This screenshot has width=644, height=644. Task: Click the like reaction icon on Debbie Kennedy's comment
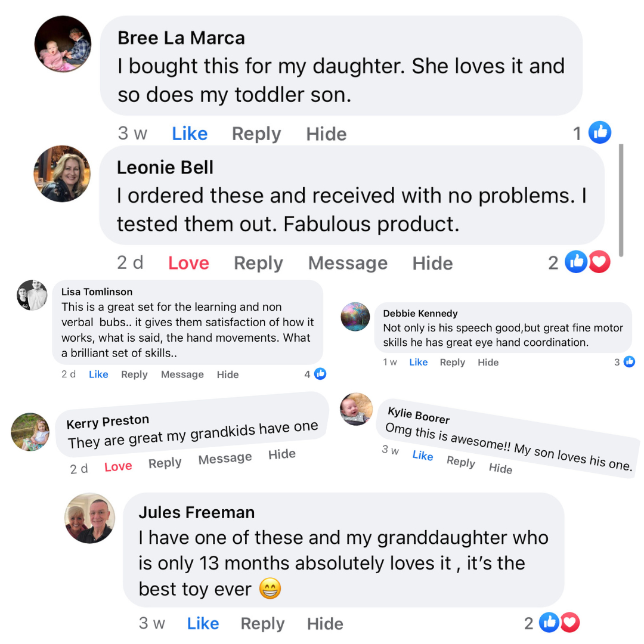(x=629, y=361)
